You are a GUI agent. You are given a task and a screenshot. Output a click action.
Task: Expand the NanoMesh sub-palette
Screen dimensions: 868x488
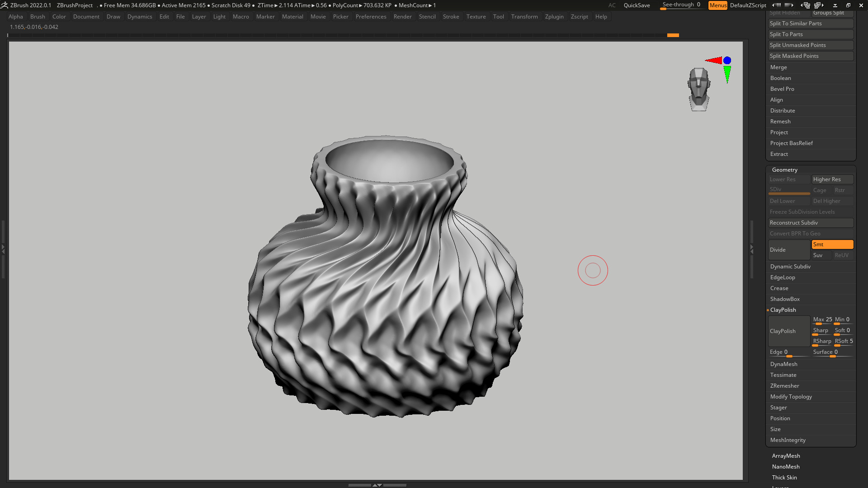pyautogui.click(x=786, y=467)
